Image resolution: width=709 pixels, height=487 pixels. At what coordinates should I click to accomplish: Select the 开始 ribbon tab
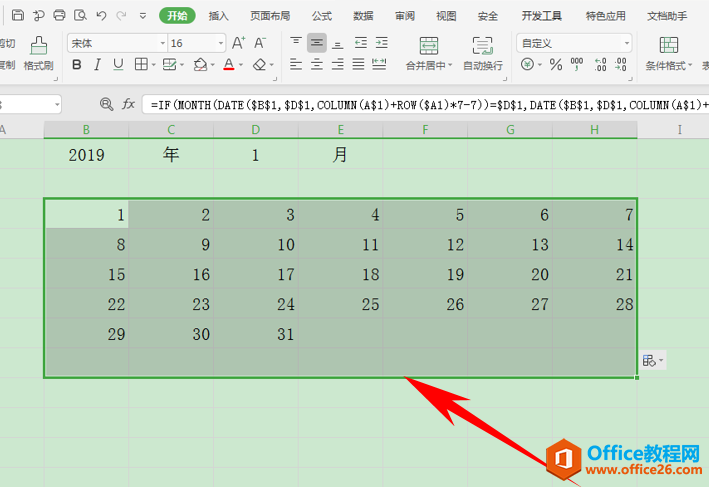coord(177,16)
